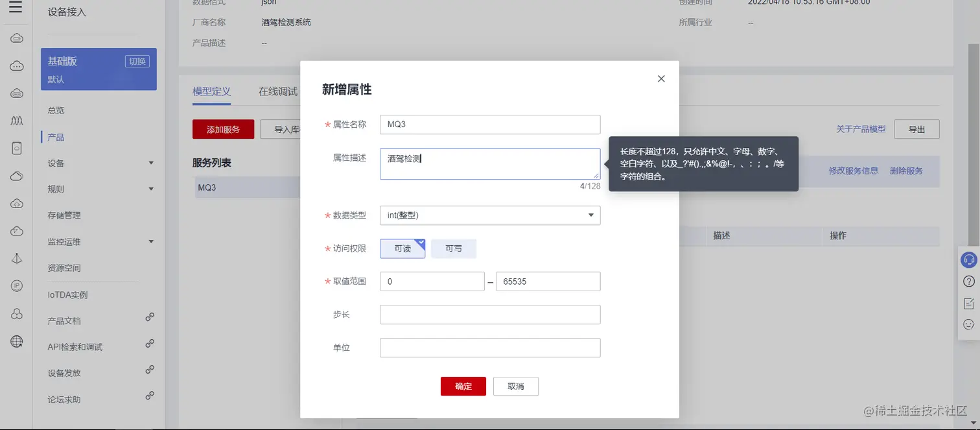Click the 取消 cancel button
Viewport: 980px width, 430px height.
(516, 386)
